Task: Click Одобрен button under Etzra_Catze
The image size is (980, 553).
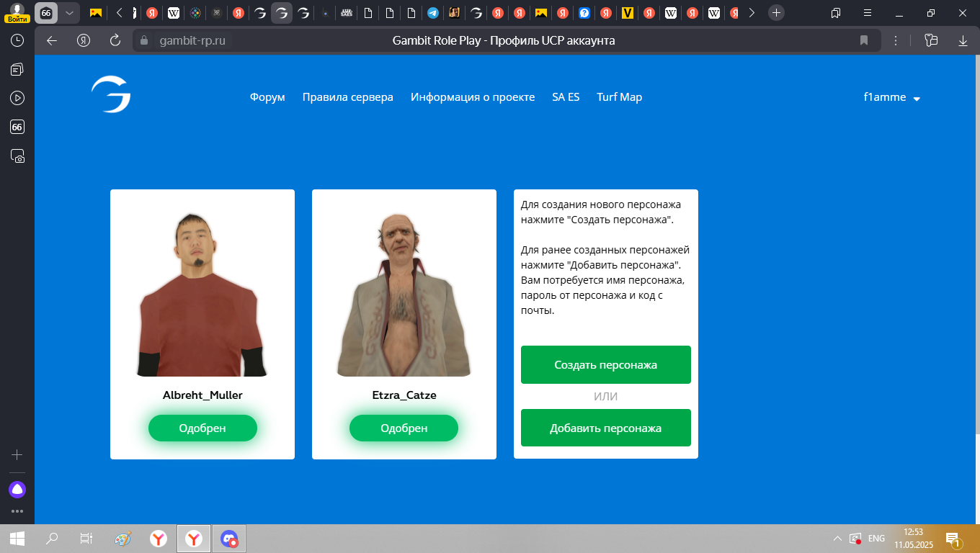Action: point(404,428)
